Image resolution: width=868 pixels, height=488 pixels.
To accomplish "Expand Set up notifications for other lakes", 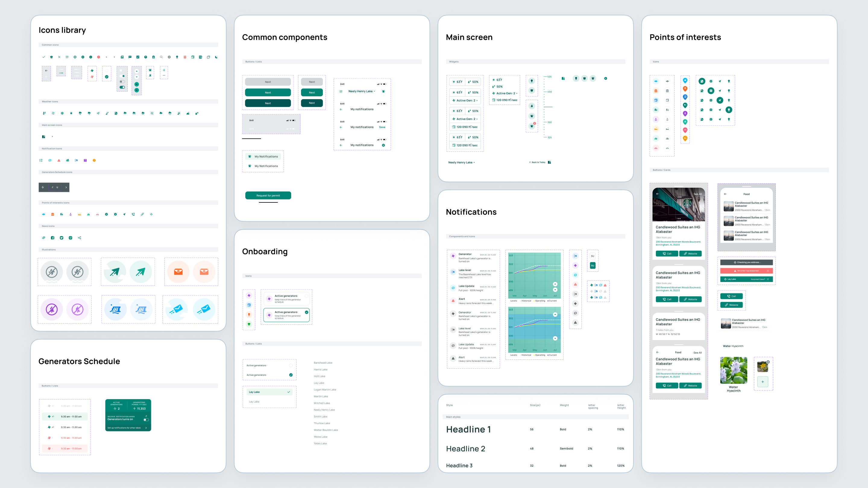I will coord(146,428).
